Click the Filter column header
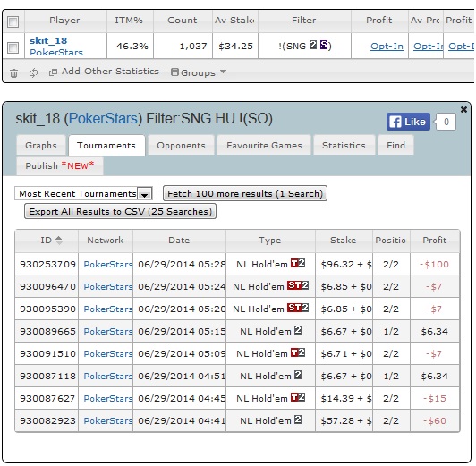This screenshot has height=466, width=476. click(x=304, y=21)
